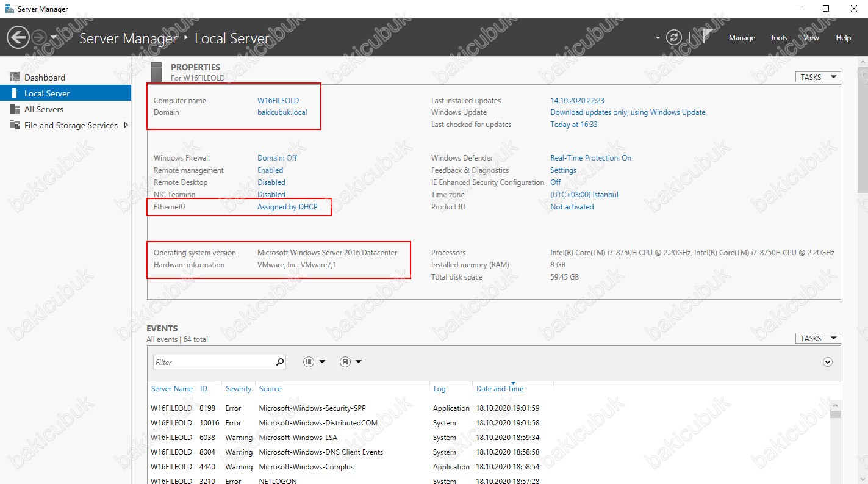The width and height of the screenshot is (868, 484).
Task: Click Download updates only Windows Update link
Action: click(x=628, y=112)
